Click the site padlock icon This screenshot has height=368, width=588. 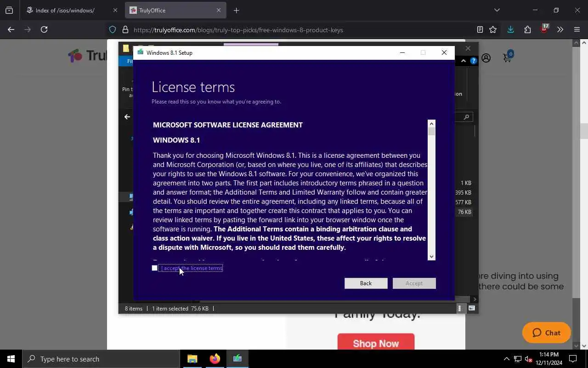tap(125, 30)
